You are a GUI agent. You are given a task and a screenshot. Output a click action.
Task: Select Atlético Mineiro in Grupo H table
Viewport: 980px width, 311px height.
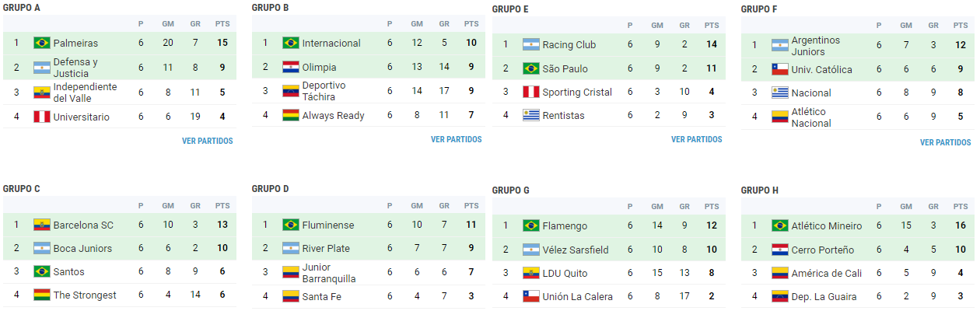(826, 226)
